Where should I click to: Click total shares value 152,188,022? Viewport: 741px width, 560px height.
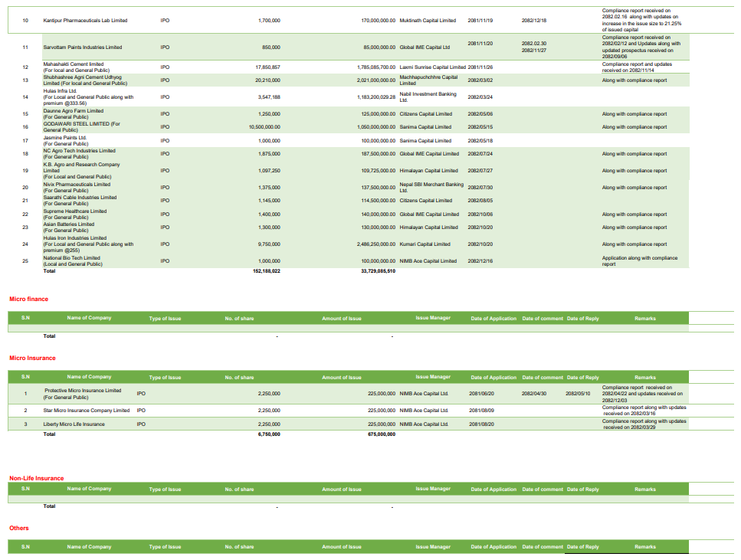tap(266, 271)
